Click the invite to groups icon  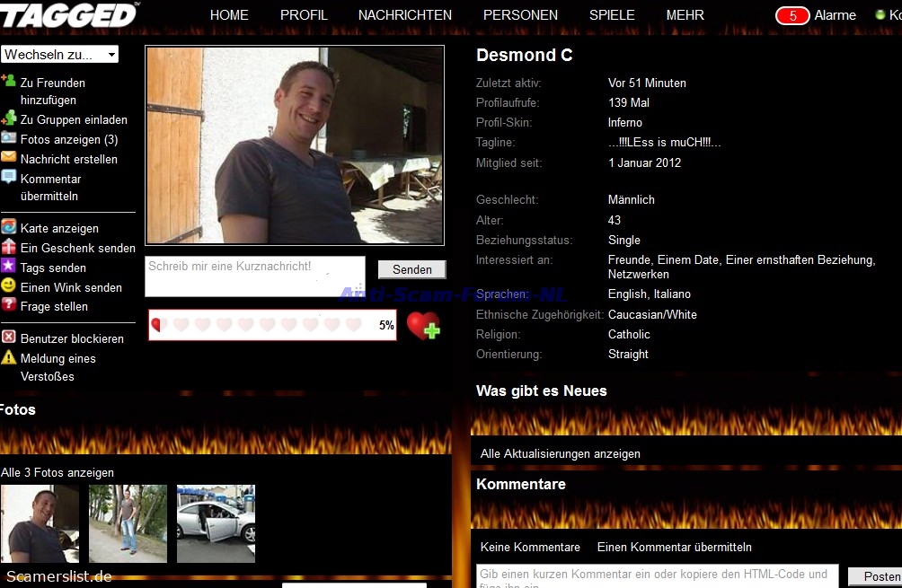(x=8, y=118)
